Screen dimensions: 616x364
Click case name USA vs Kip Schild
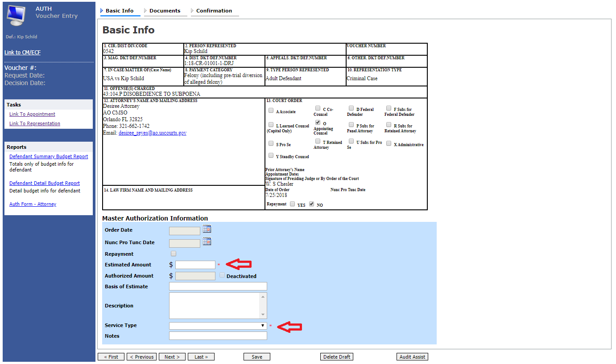124,78
